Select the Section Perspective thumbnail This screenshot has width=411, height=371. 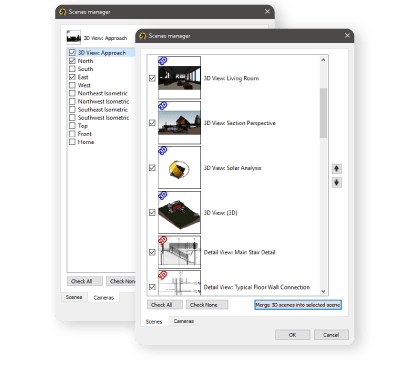point(179,123)
